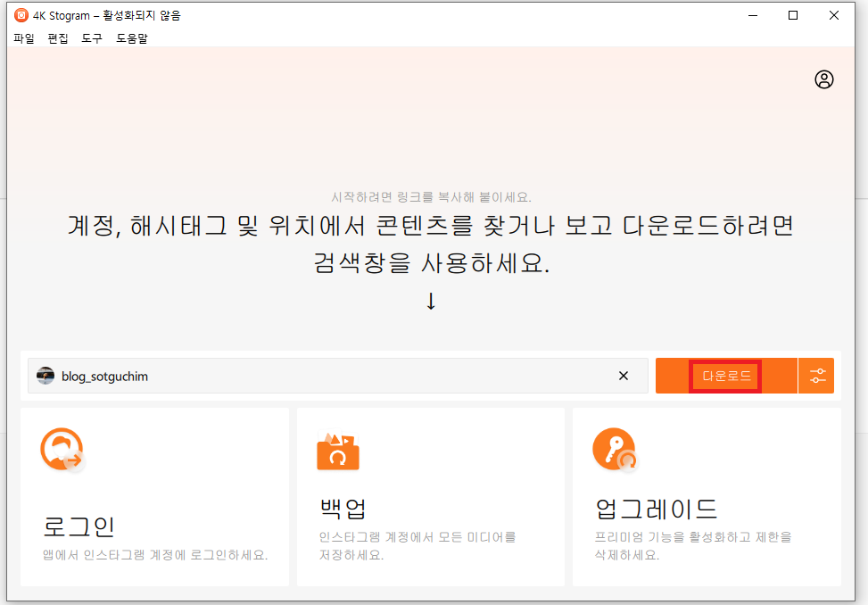Open the 백업 card title

[343, 508]
